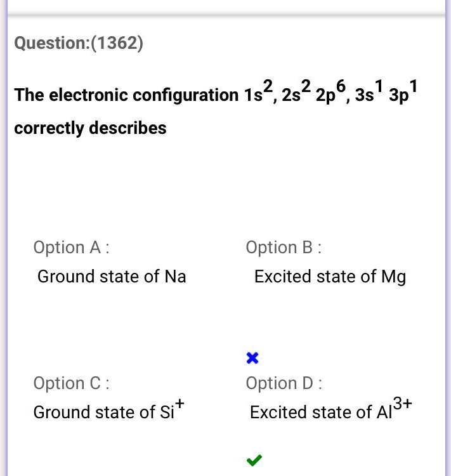Click the 2s² term in configuration
The width and height of the screenshot is (451, 476).
[x=296, y=93]
